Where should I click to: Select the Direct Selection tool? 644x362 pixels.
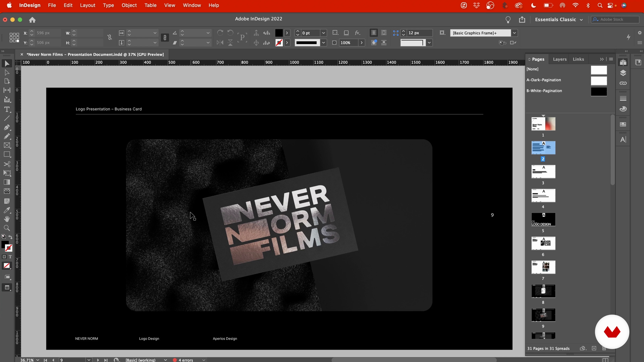point(7,73)
